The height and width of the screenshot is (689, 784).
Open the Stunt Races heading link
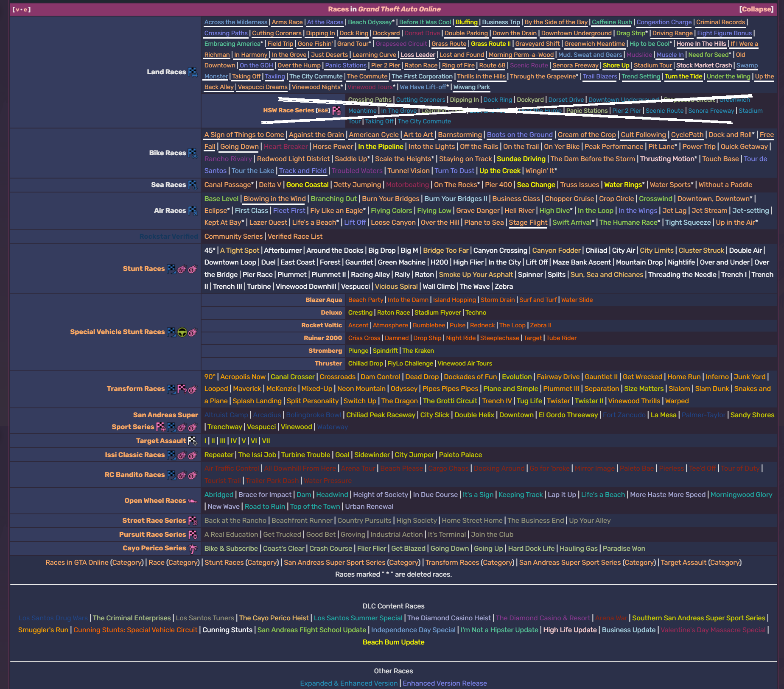[x=144, y=269]
